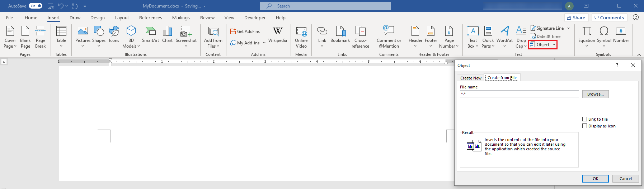Insert Date & Time
The image size is (644, 189).
[545, 36]
